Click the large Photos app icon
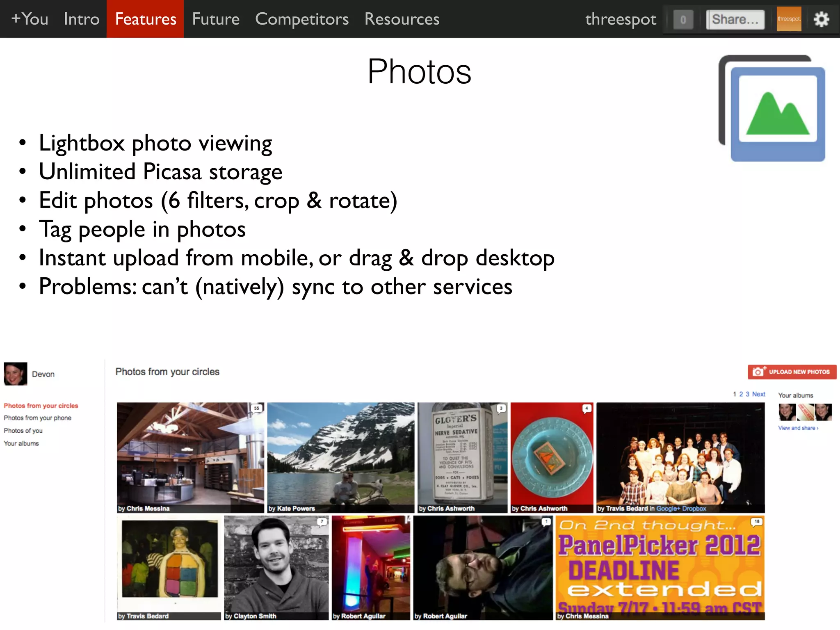The height and width of the screenshot is (630, 840). 772,108
